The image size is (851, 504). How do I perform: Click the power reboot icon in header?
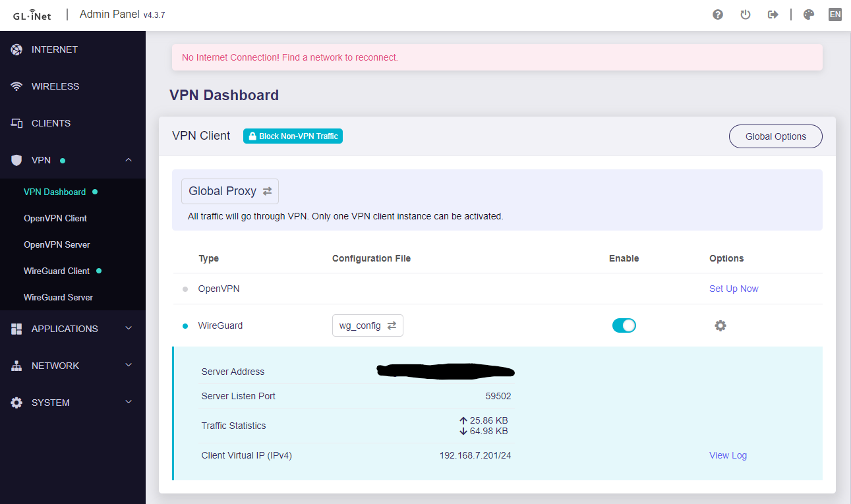746,14
